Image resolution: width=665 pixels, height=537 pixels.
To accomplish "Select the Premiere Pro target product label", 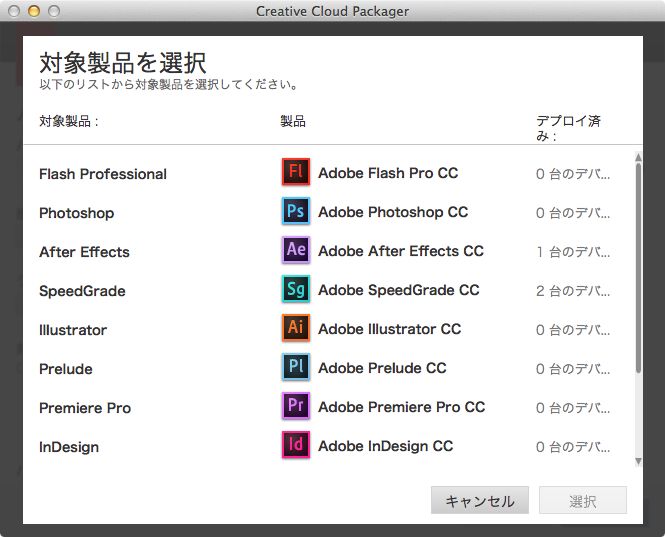I will 85,408.
